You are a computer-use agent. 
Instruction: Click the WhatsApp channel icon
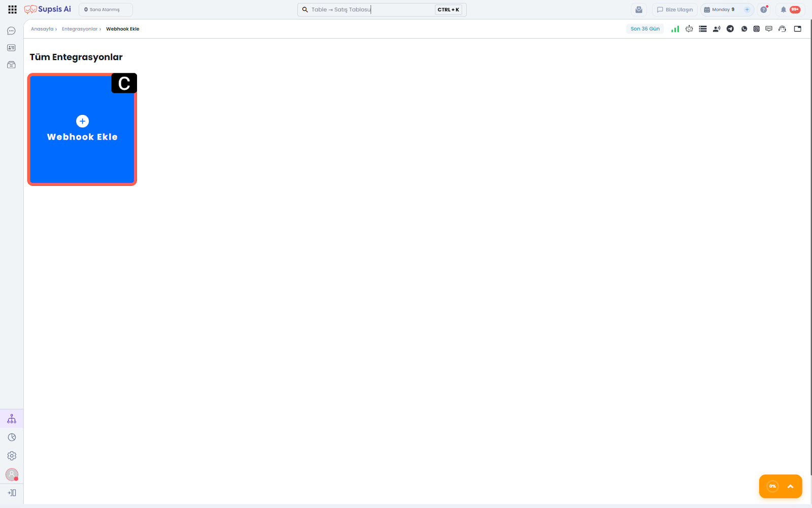(x=744, y=29)
